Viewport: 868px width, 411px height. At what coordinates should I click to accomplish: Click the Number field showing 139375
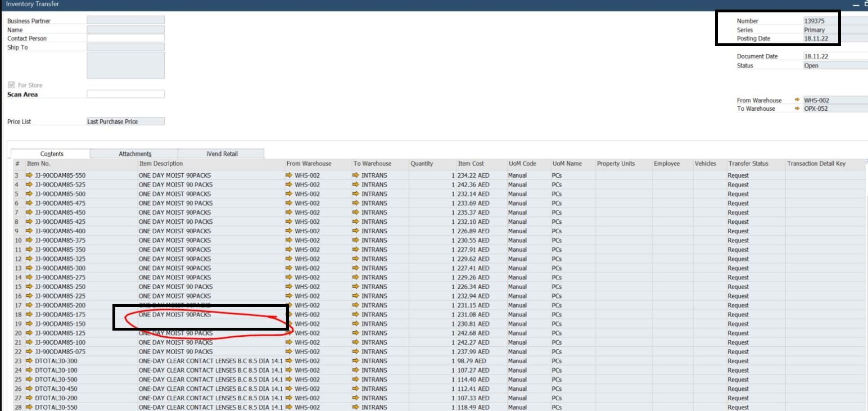tap(835, 21)
